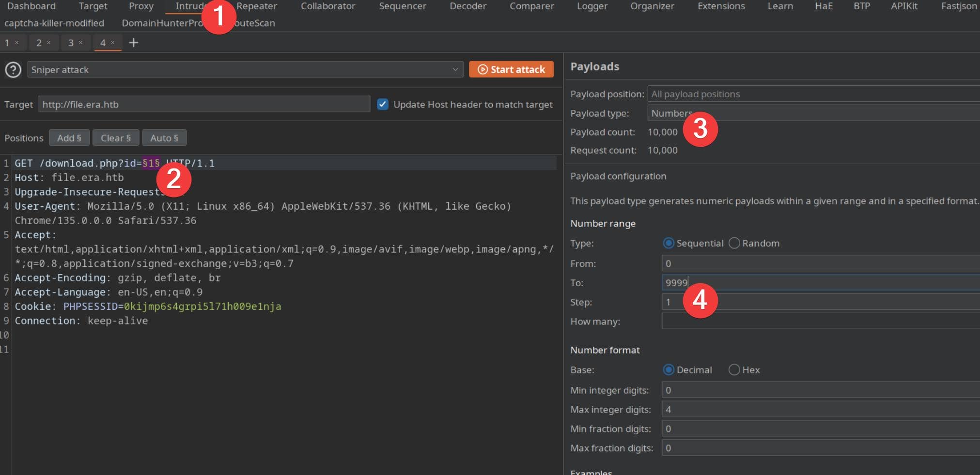This screenshot has height=475, width=980.
Task: Select Random number range type
Action: [734, 243]
